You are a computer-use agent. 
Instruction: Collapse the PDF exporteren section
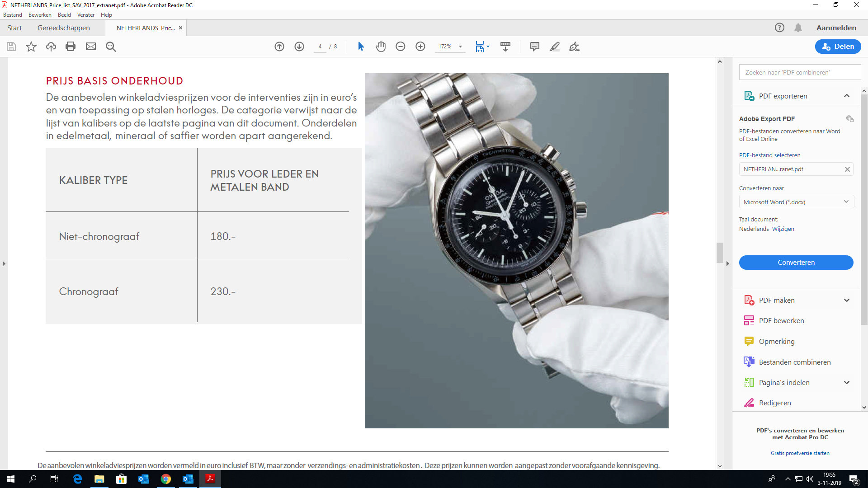(x=847, y=96)
